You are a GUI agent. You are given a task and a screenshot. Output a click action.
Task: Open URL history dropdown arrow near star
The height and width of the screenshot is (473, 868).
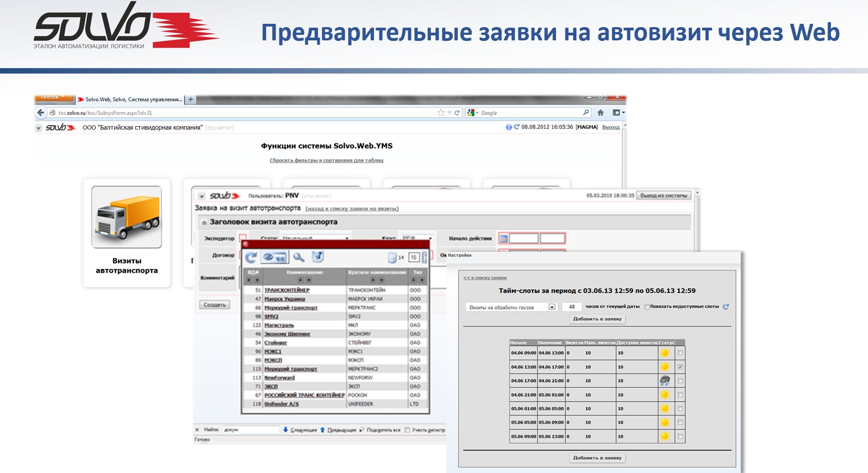(450, 113)
